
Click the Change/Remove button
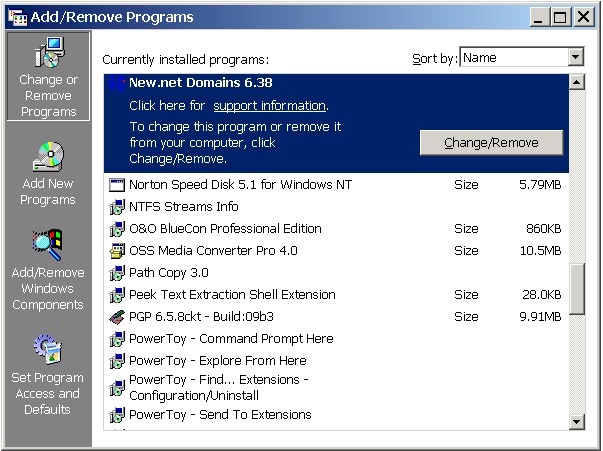491,143
